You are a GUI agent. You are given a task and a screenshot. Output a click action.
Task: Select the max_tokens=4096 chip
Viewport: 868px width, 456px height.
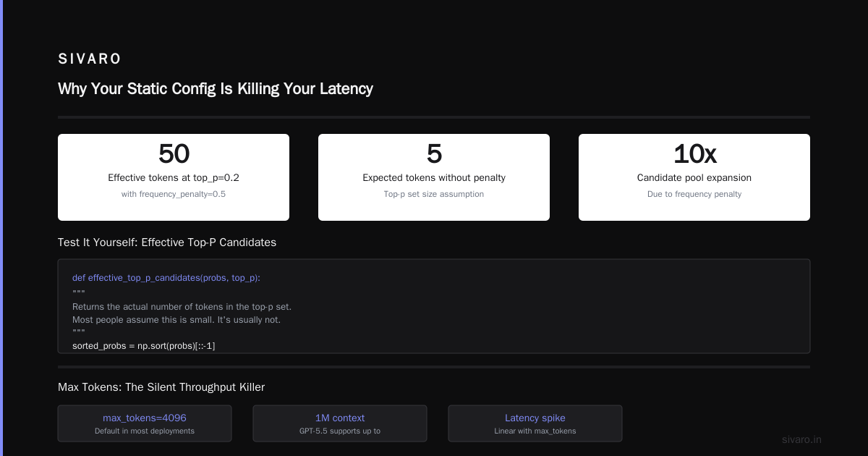coord(145,423)
